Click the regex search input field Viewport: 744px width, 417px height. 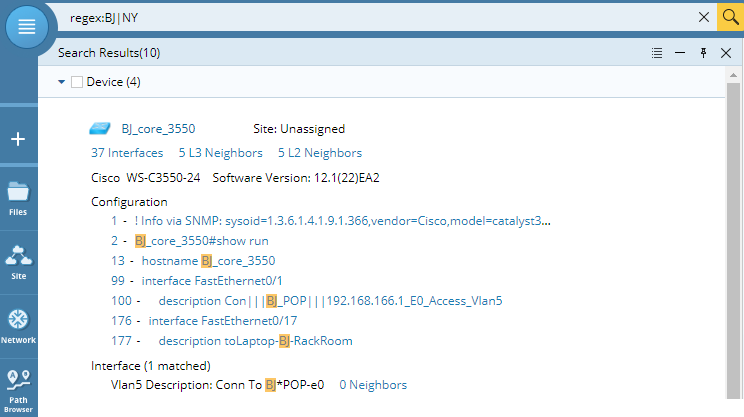click(380, 17)
